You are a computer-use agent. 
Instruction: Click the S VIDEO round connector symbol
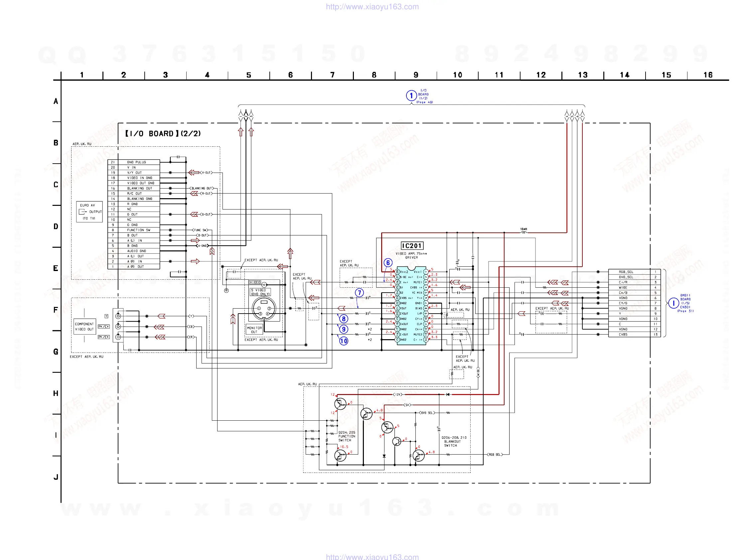point(264,308)
